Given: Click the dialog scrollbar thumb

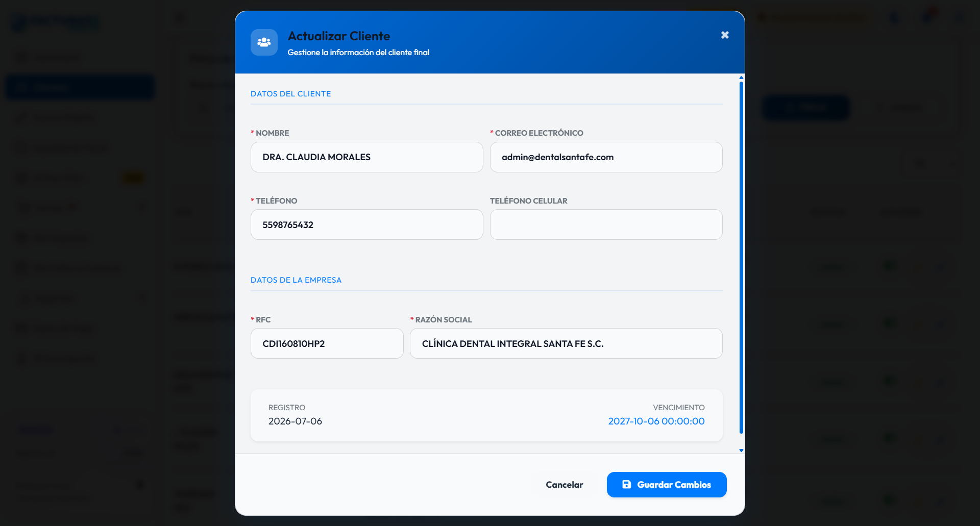Looking at the screenshot, I should click(x=741, y=258).
